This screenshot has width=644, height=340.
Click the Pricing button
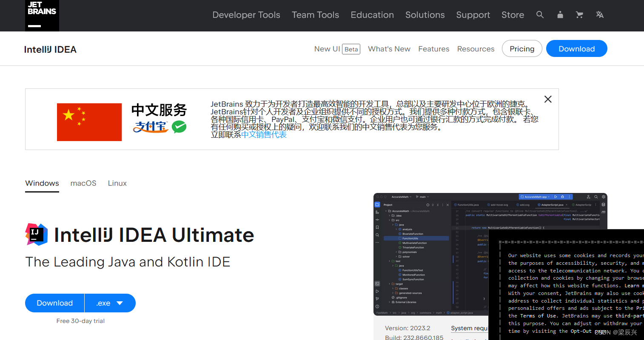click(x=522, y=48)
